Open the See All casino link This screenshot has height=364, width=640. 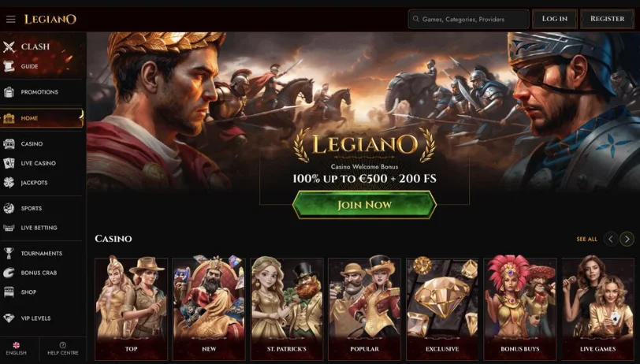pyautogui.click(x=587, y=240)
